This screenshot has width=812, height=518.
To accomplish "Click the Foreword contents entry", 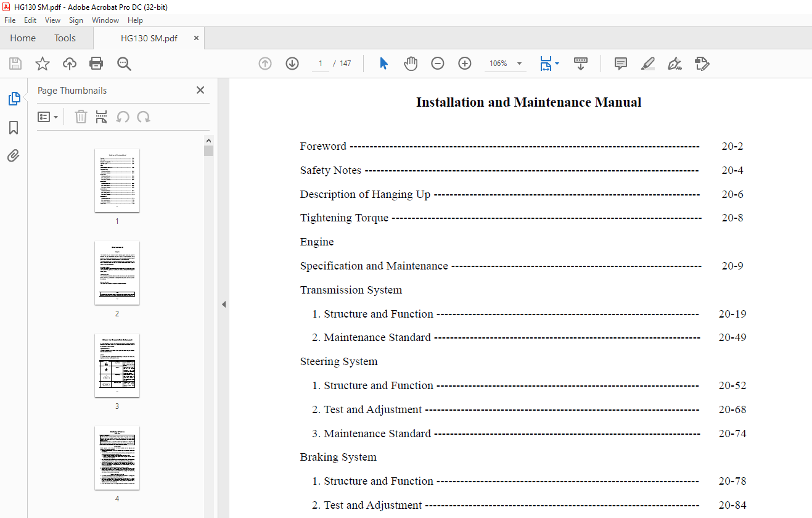I will (x=323, y=146).
